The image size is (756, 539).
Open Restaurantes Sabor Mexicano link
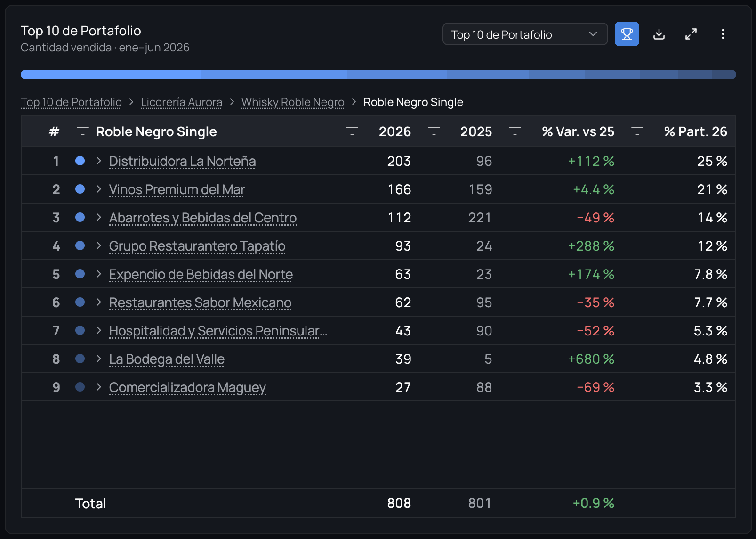[x=200, y=302]
